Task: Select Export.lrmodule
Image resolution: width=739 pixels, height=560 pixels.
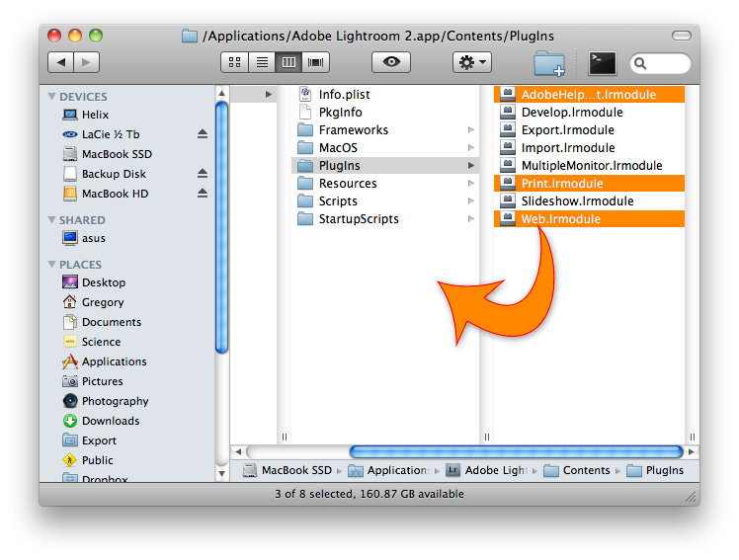Action: [589, 130]
